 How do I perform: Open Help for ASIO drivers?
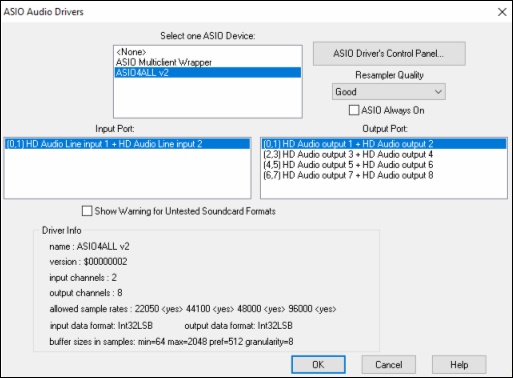point(459,364)
